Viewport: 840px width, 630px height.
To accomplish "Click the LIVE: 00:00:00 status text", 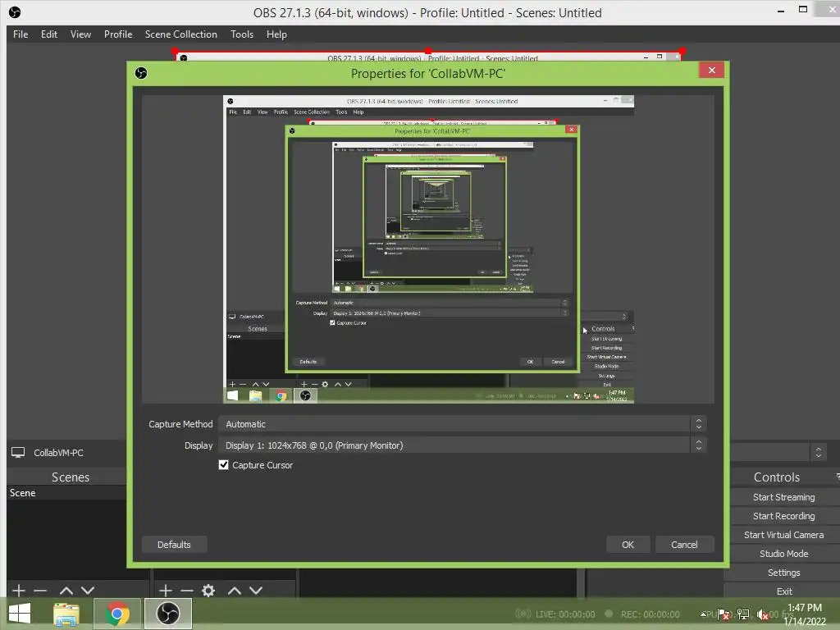I will 565,614.
